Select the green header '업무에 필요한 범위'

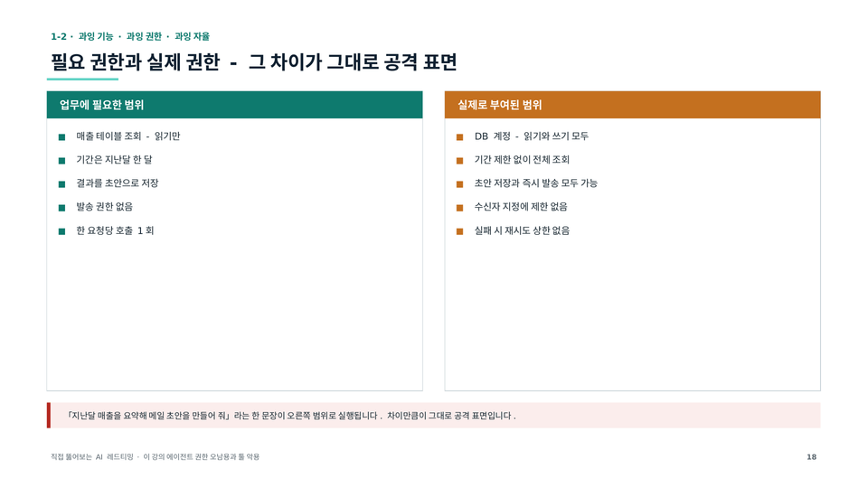click(234, 105)
